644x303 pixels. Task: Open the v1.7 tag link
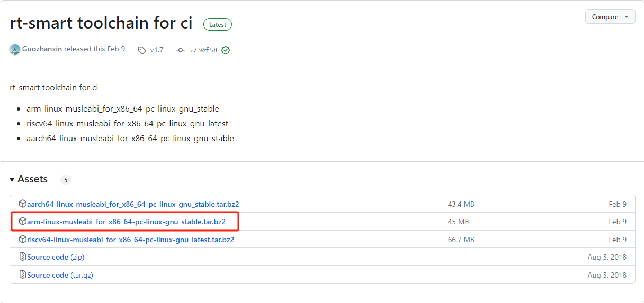[157, 50]
